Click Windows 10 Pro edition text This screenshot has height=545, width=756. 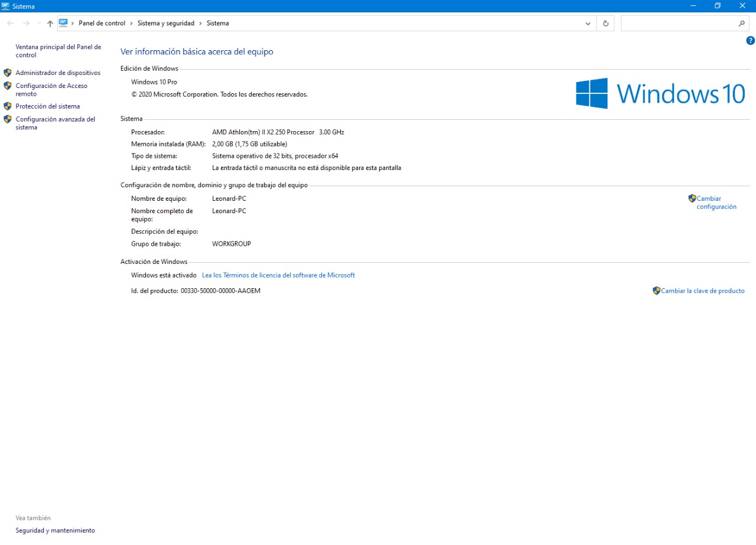click(x=154, y=82)
